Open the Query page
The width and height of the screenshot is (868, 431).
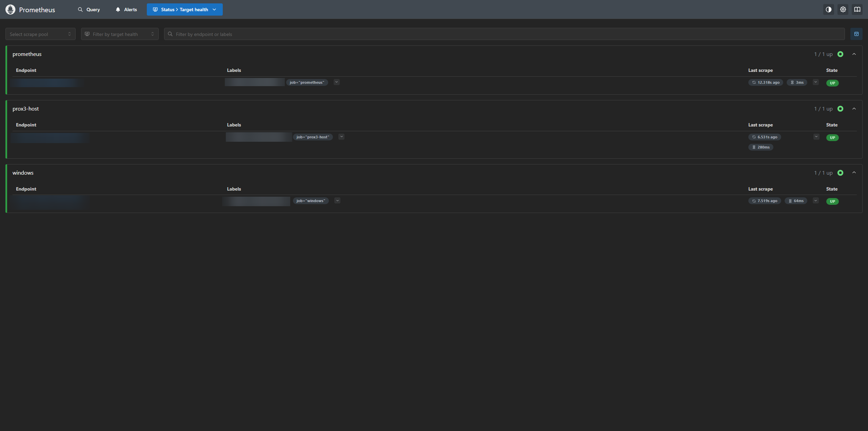(89, 9)
